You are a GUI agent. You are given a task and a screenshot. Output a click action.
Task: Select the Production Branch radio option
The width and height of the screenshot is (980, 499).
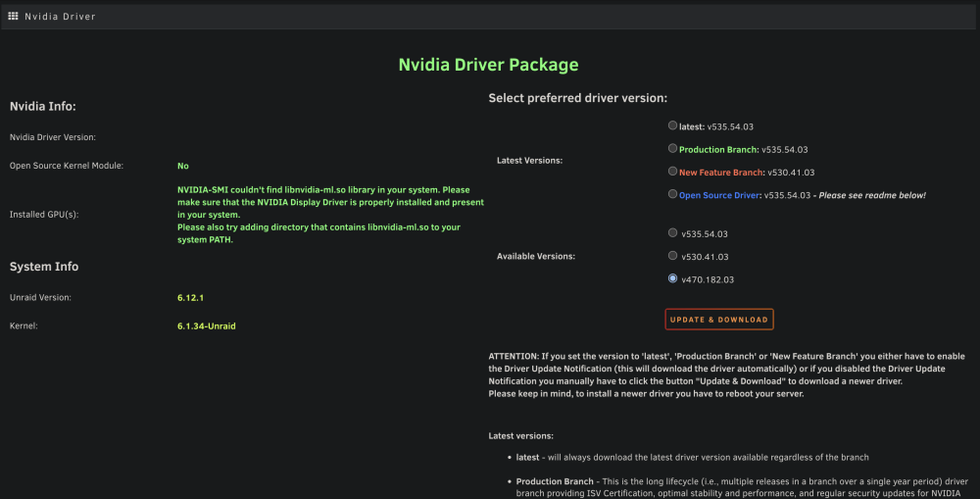tap(672, 149)
